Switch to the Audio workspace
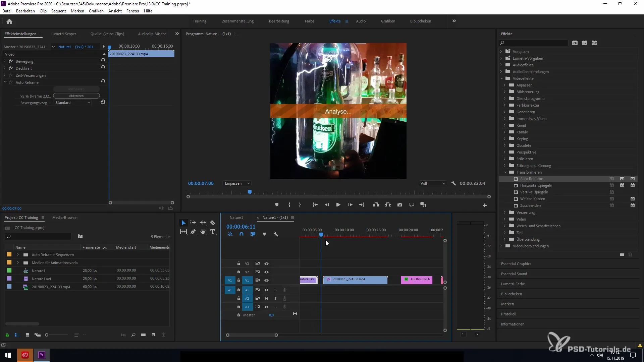Viewport: 644px width, 362px height. point(361,21)
